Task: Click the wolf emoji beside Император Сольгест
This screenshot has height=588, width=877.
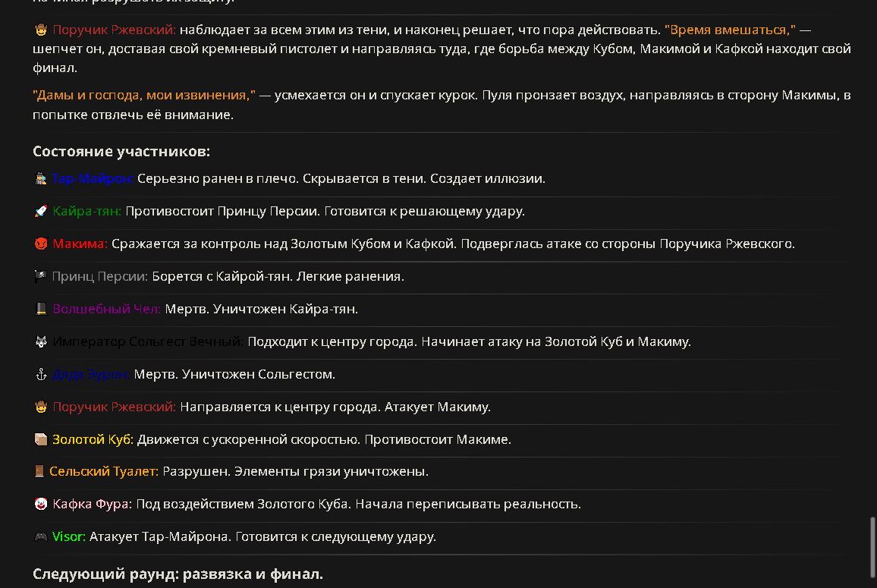Action: pyautogui.click(x=41, y=341)
